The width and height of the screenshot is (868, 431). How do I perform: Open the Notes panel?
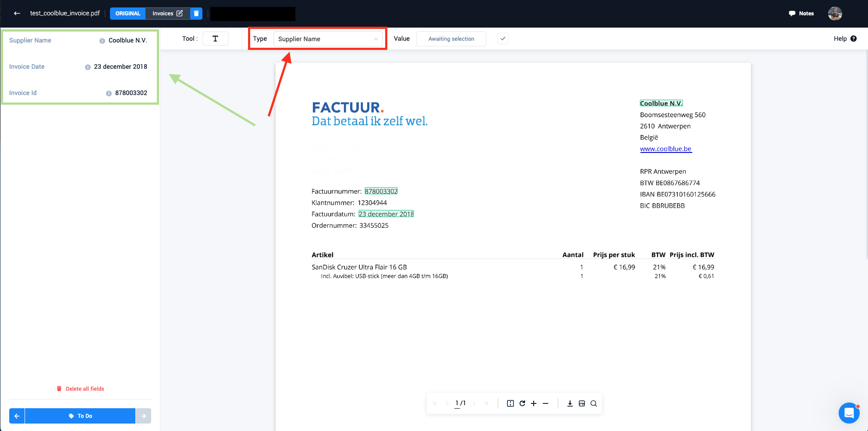tap(801, 14)
